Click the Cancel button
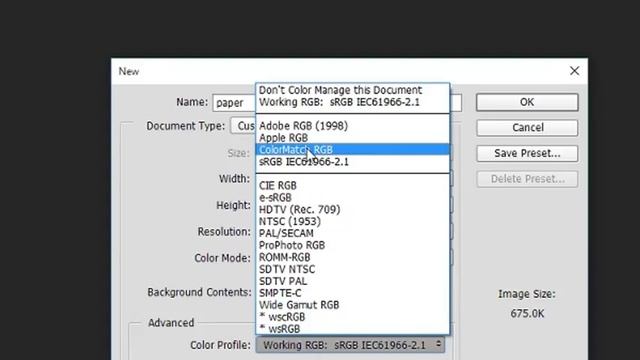This screenshot has width=640, height=360. (x=527, y=128)
